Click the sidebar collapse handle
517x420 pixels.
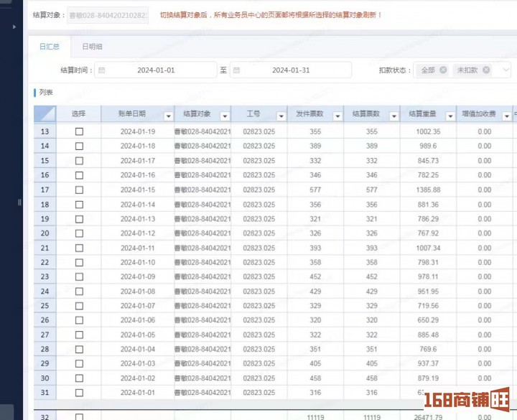(20, 202)
